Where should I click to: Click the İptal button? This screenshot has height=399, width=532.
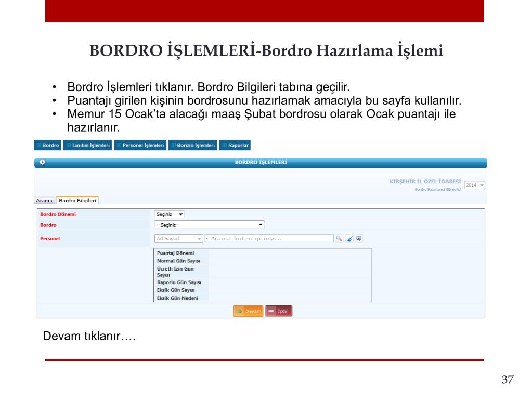[x=279, y=311]
